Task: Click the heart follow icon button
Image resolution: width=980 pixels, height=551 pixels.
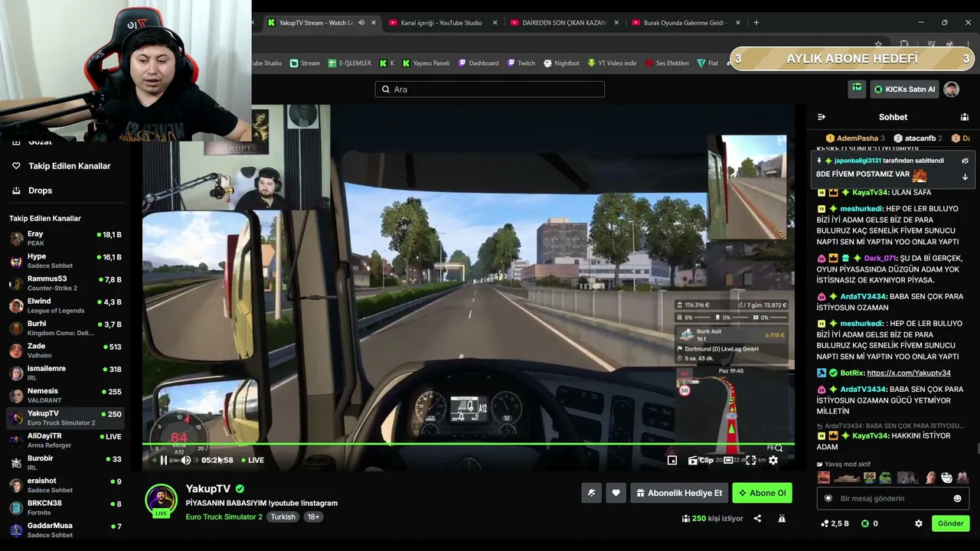Action: [x=616, y=493]
